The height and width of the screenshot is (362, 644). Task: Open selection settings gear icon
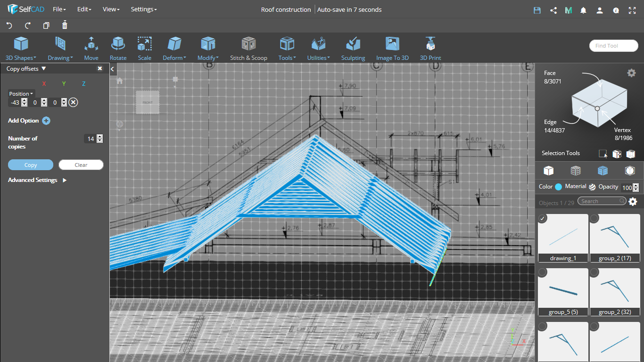(631, 73)
